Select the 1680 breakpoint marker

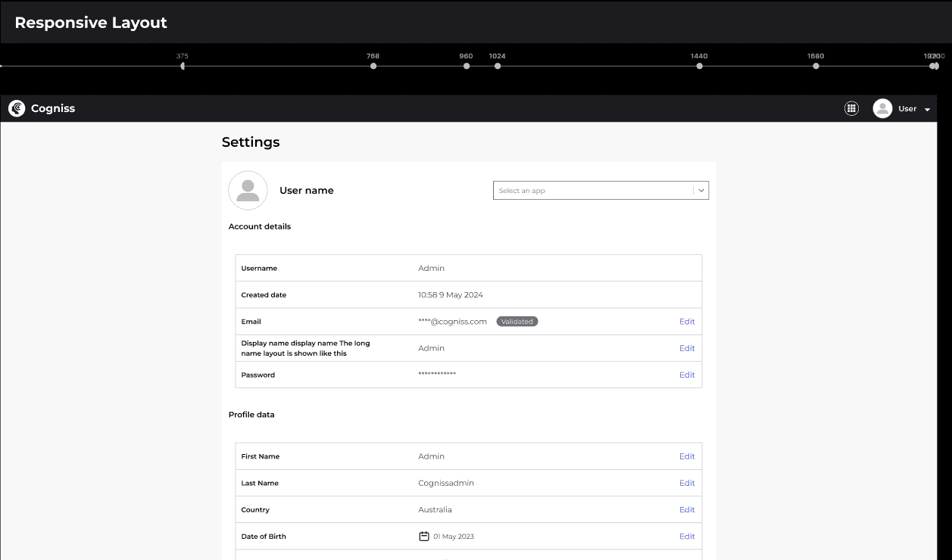tap(816, 66)
